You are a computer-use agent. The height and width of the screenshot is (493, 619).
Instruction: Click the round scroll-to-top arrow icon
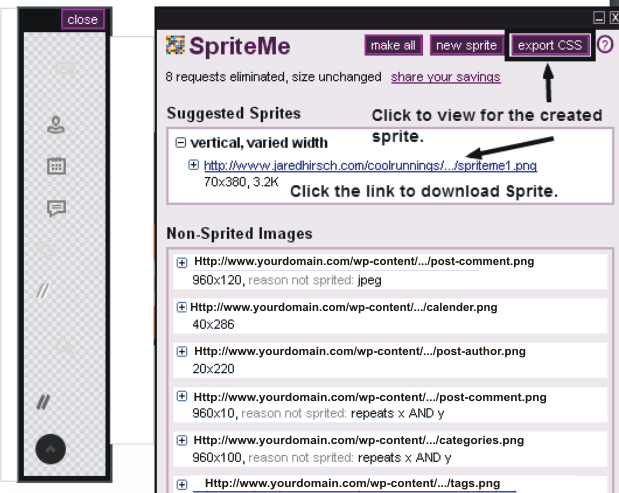pyautogui.click(x=51, y=449)
